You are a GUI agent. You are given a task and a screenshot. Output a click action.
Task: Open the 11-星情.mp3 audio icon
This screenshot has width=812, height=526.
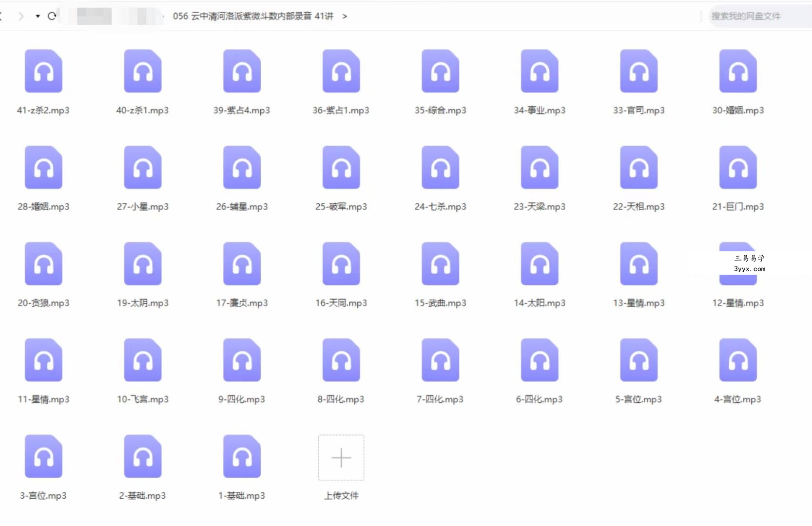pos(43,360)
